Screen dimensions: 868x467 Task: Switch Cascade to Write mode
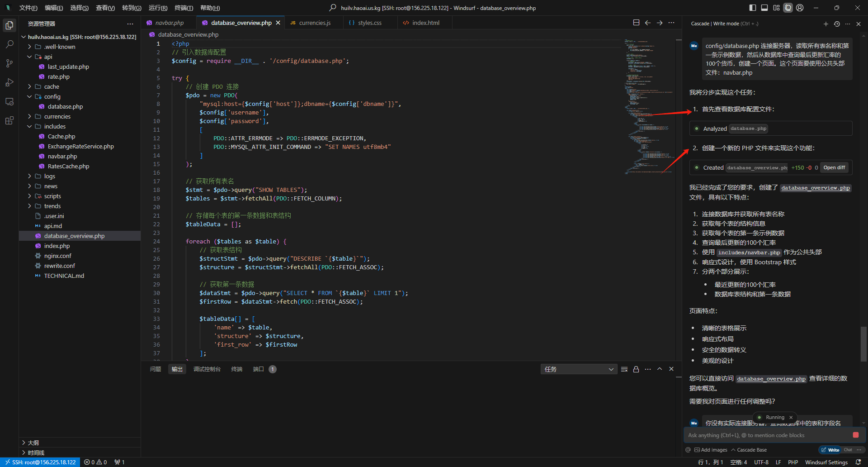[830, 450]
